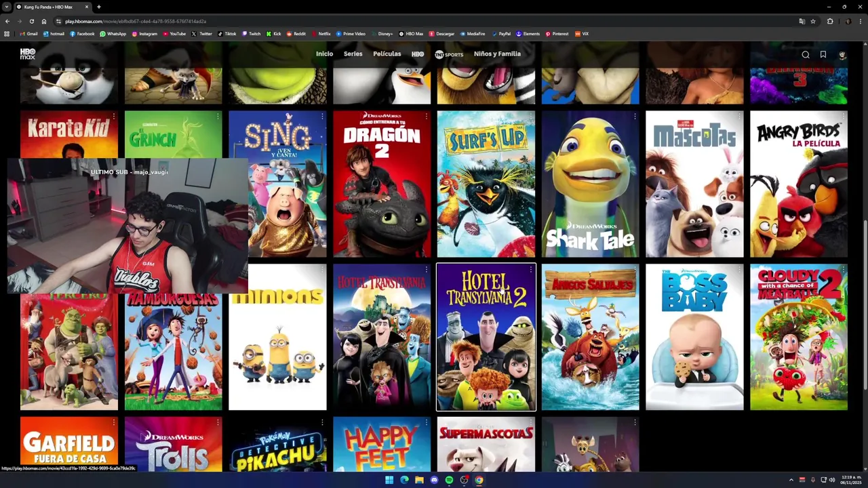Open the HBO Max search icon
Viewport: 868px width, 488px height.
click(806, 55)
